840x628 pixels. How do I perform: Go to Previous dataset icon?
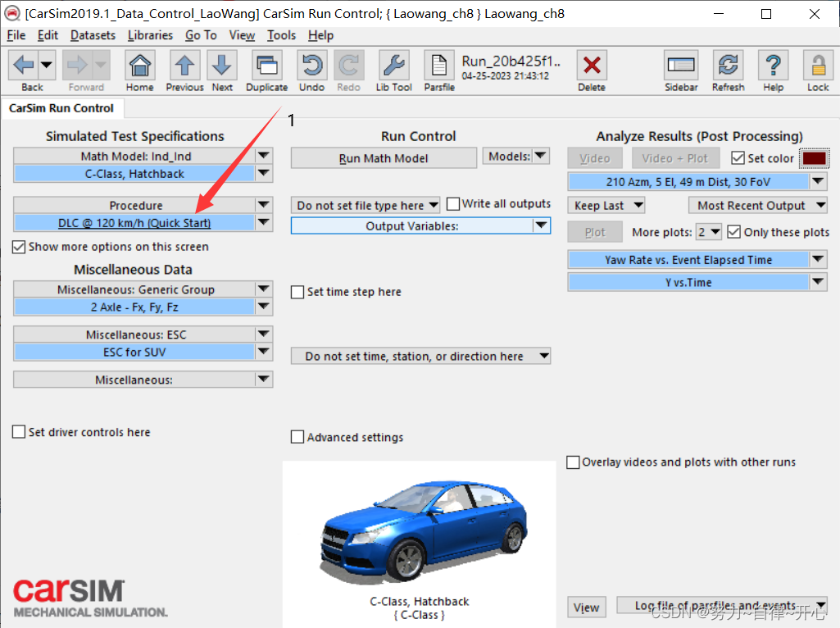click(x=185, y=66)
